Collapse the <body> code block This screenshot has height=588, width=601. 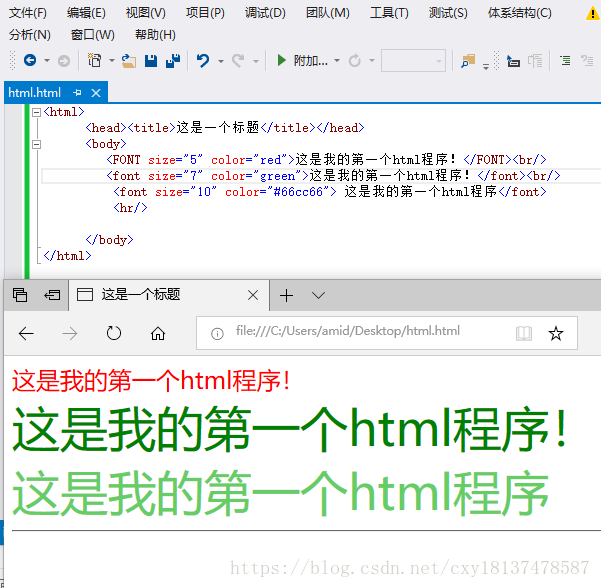tap(36, 144)
